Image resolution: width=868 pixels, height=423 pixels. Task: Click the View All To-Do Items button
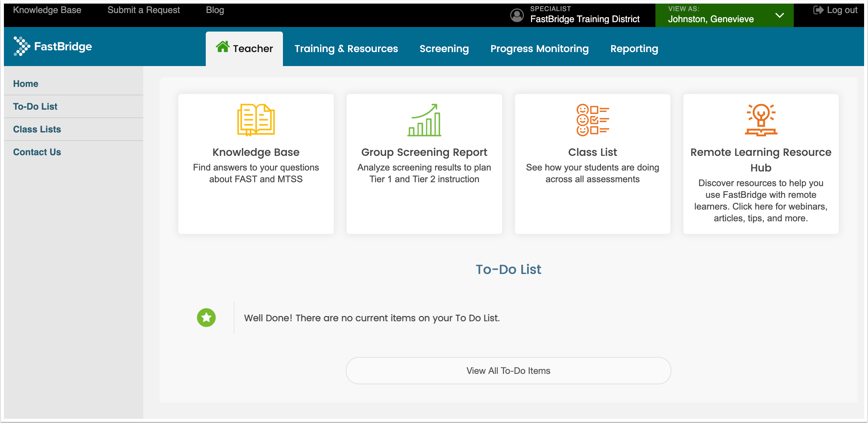508,371
